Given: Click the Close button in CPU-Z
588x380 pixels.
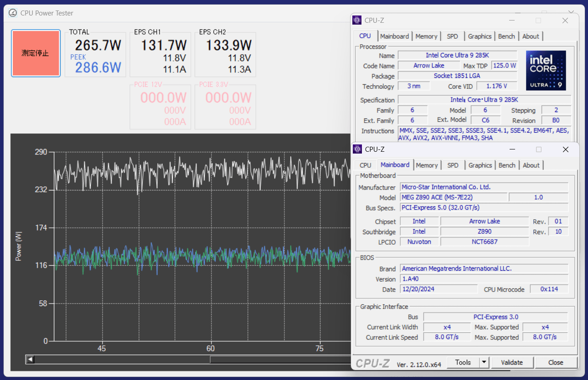Looking at the screenshot, I should click(x=556, y=363).
